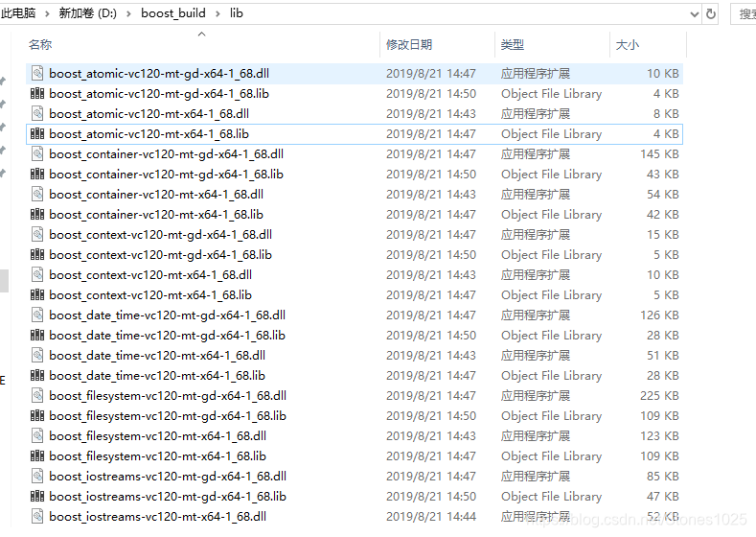Image resolution: width=756 pixels, height=537 pixels.
Task: Click the boost_date_time-vc120-mt-x64-1_68.dll file icon
Action: click(37, 356)
